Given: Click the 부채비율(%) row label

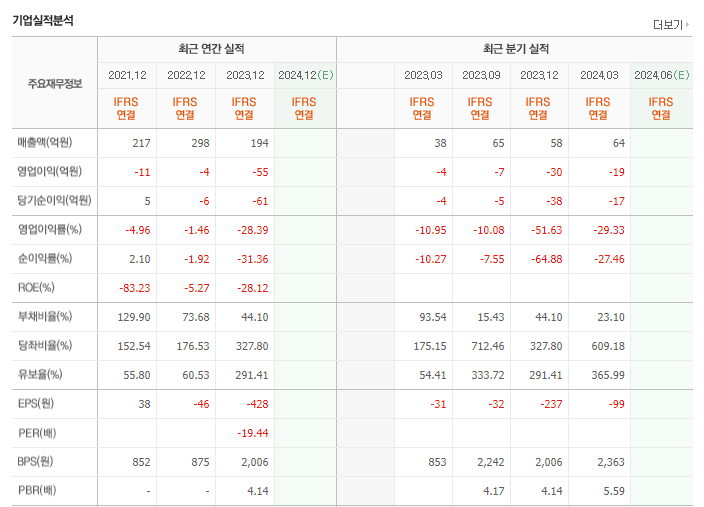Looking at the screenshot, I should coord(45,317).
